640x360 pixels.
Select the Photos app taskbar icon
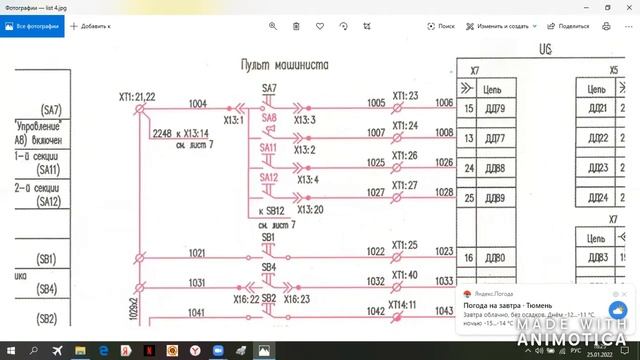[264, 351]
